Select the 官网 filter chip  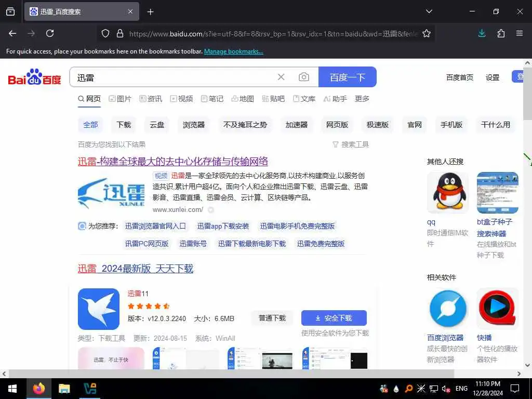(x=415, y=125)
